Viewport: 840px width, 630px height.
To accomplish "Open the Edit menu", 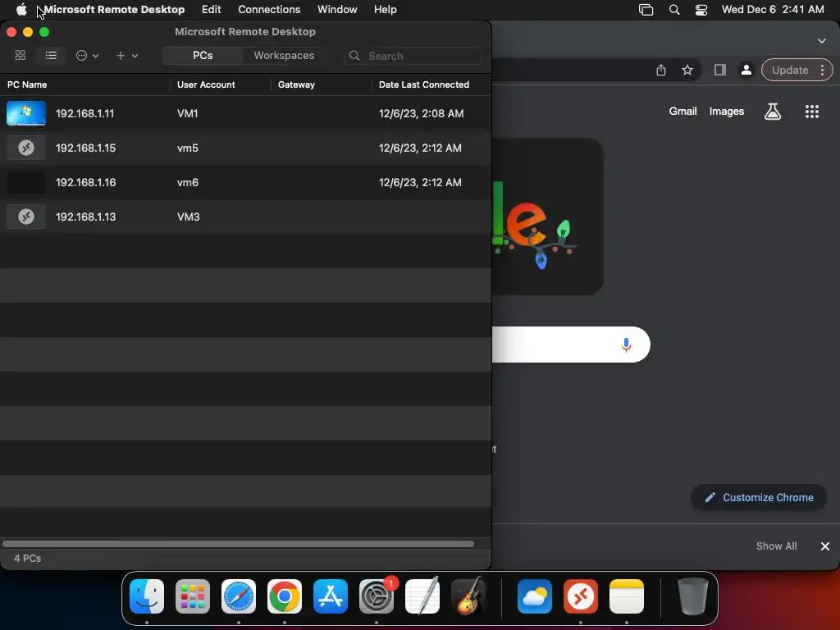I will coord(211,9).
